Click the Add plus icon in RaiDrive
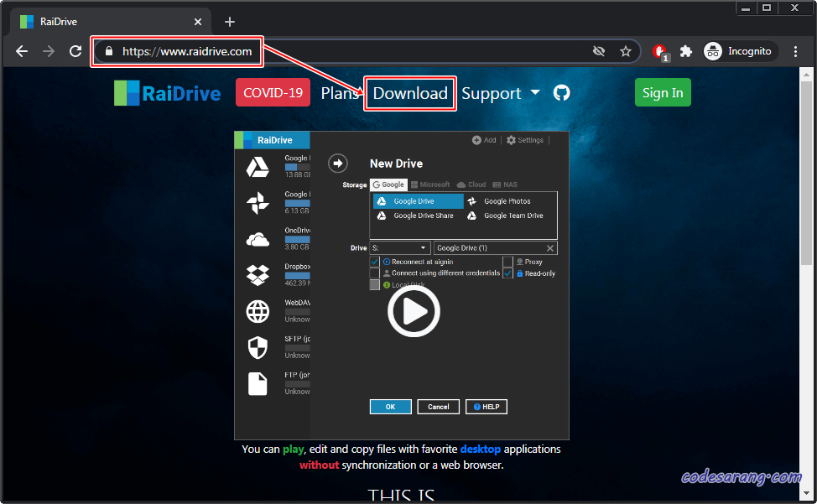817x504 pixels. click(x=476, y=140)
